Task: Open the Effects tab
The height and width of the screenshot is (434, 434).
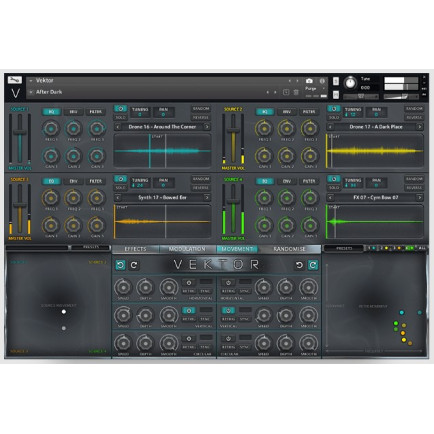Action: click(135, 249)
